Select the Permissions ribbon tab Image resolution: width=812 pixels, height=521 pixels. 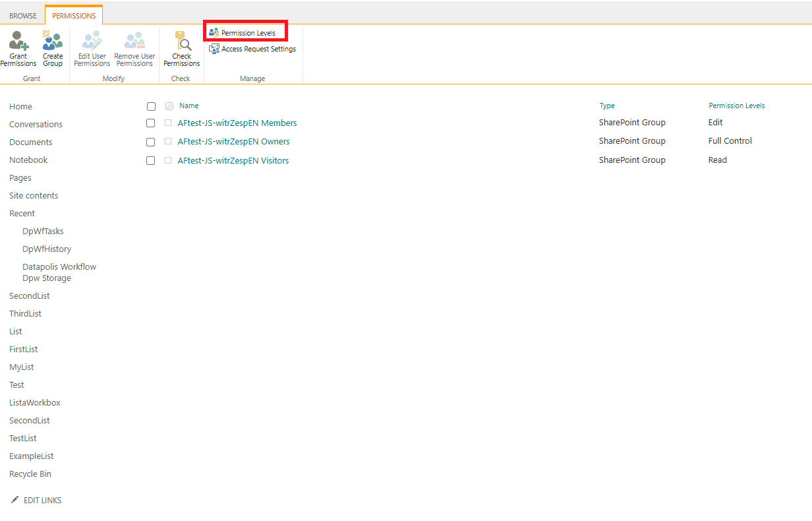point(74,16)
